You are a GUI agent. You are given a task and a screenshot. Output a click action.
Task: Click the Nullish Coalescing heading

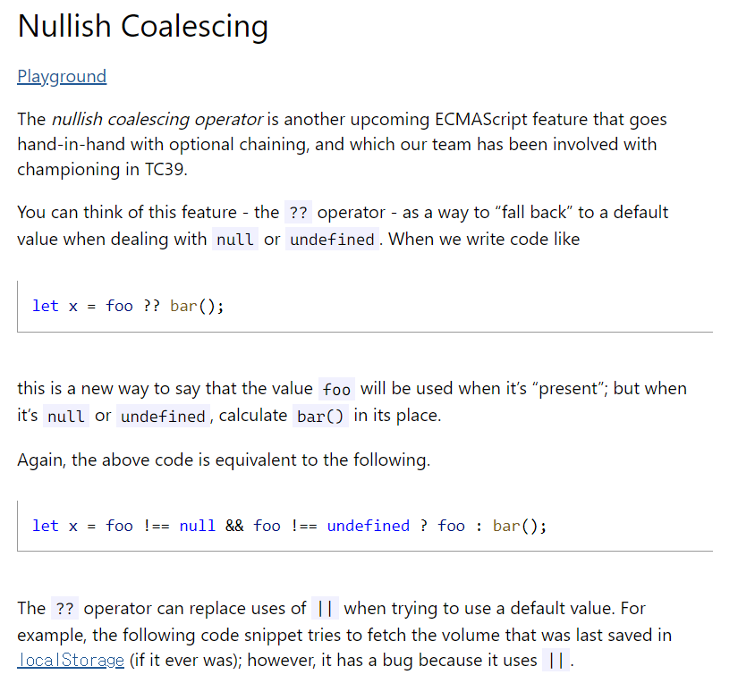[142, 26]
